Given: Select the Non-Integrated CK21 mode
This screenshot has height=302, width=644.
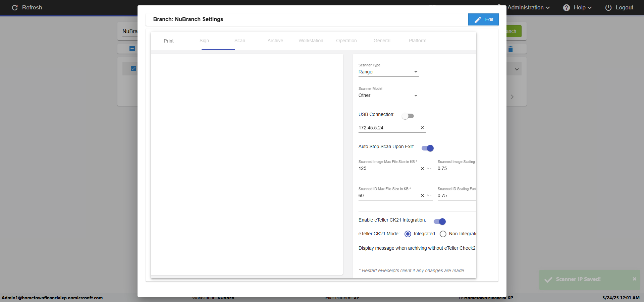Looking at the screenshot, I should pyautogui.click(x=443, y=234).
